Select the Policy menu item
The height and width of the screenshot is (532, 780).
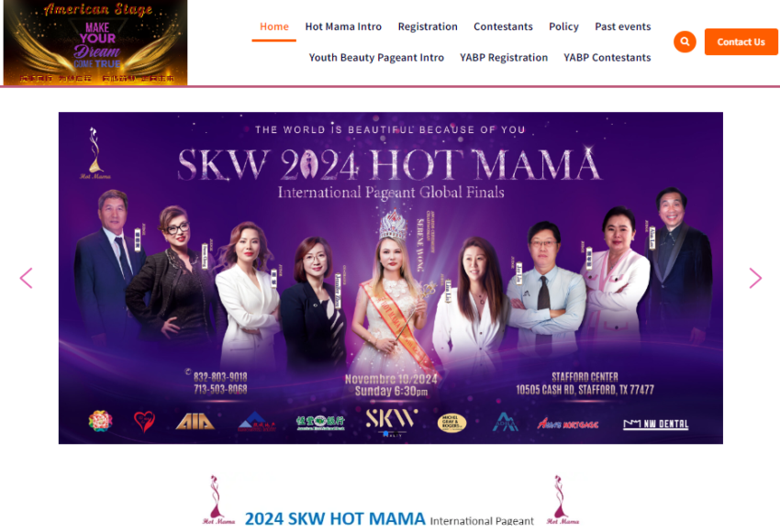pyautogui.click(x=563, y=27)
